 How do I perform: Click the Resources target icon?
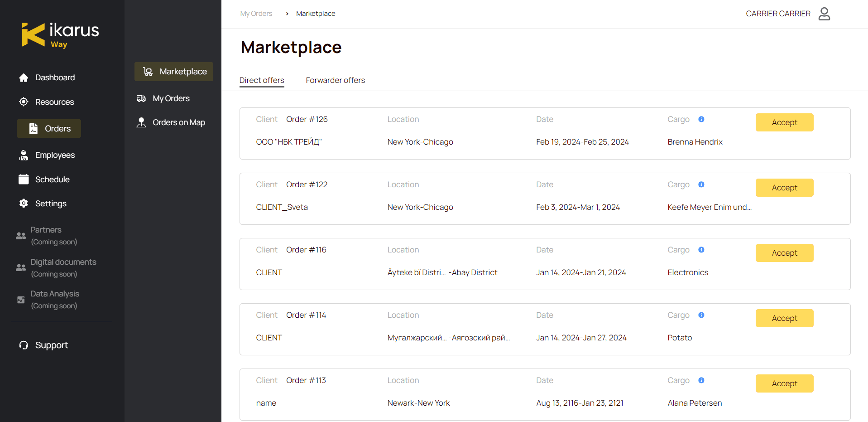pyautogui.click(x=24, y=102)
